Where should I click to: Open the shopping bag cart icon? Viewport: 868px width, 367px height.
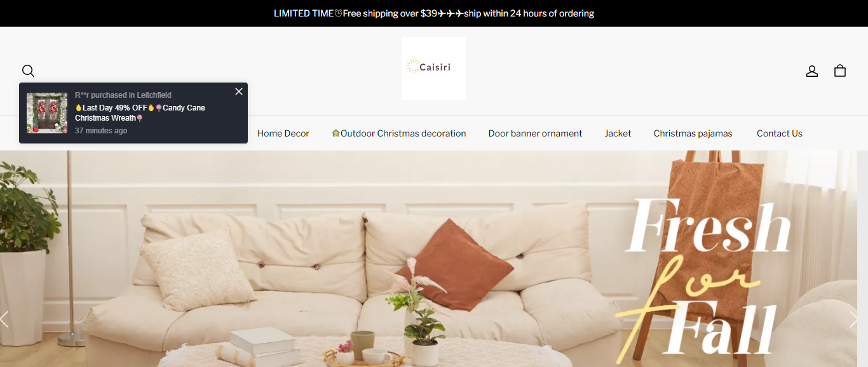click(x=839, y=70)
